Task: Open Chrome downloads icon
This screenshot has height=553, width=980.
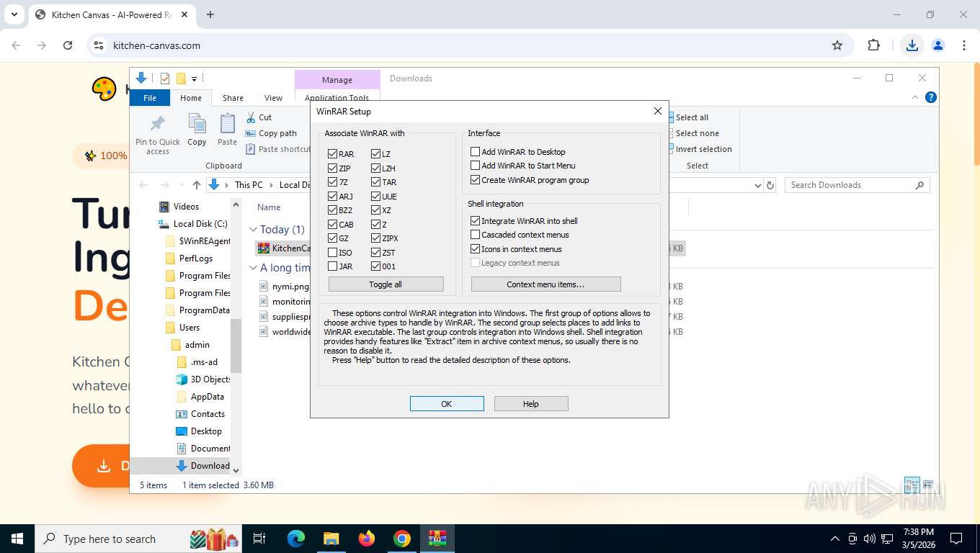Action: (912, 45)
